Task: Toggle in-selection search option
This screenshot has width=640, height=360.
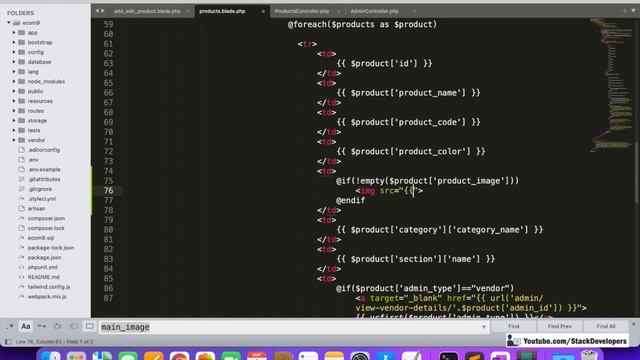Action: tap(74, 326)
